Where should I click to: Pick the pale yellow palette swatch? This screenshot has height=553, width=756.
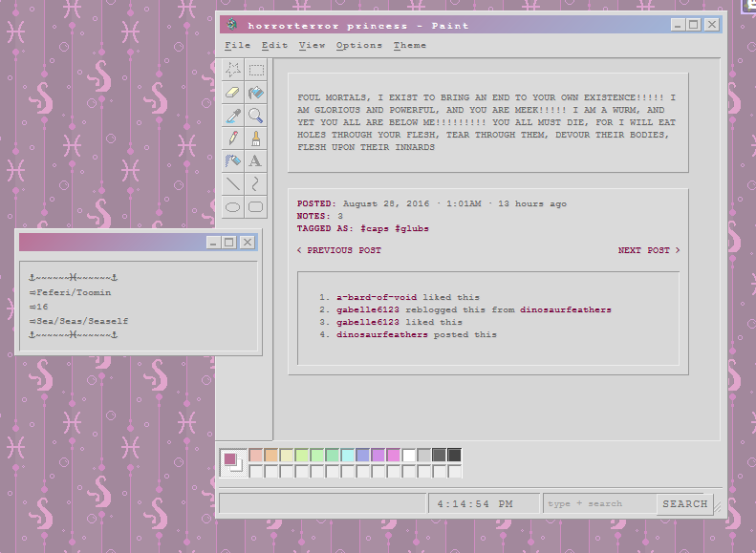click(x=287, y=456)
